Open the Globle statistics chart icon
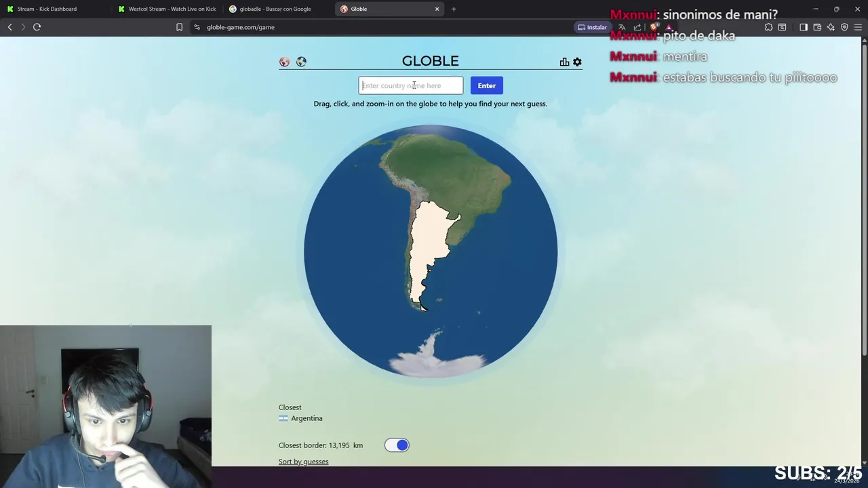 (x=564, y=62)
